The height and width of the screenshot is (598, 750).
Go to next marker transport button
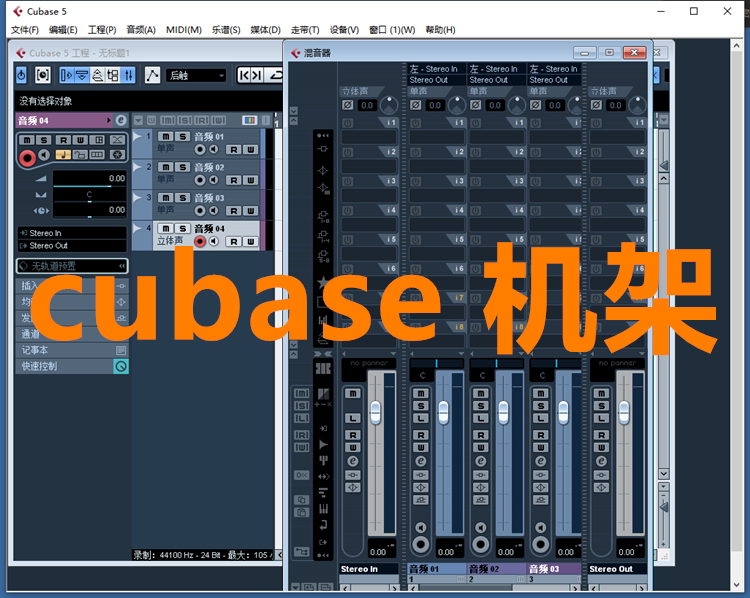click(257, 75)
